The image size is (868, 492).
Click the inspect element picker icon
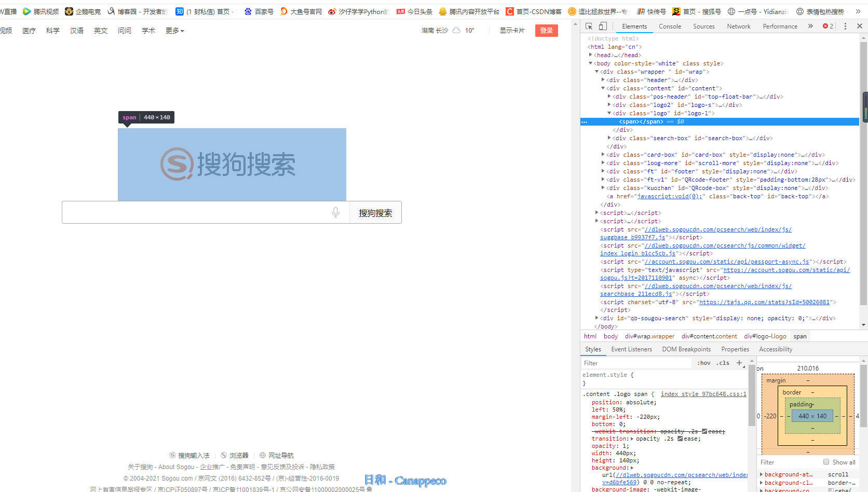click(589, 26)
